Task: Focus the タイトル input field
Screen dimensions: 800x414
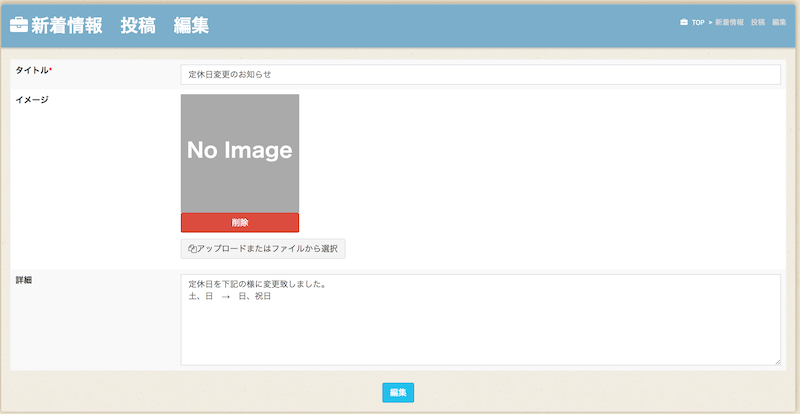Action: tap(481, 75)
